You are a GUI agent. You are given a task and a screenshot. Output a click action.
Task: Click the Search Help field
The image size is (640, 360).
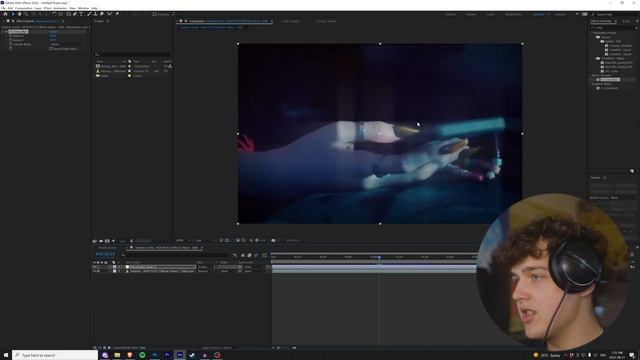pyautogui.click(x=614, y=14)
